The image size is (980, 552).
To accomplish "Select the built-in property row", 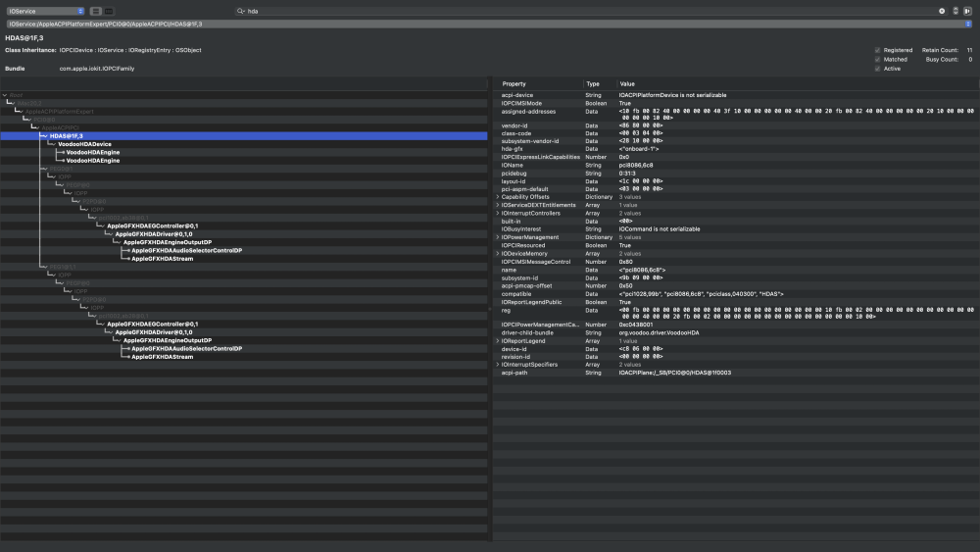I will (737, 222).
